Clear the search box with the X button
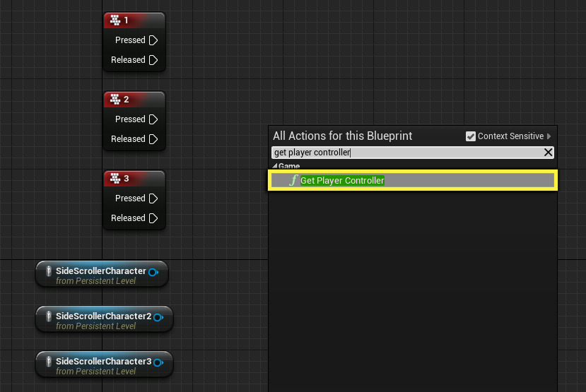 coord(548,153)
